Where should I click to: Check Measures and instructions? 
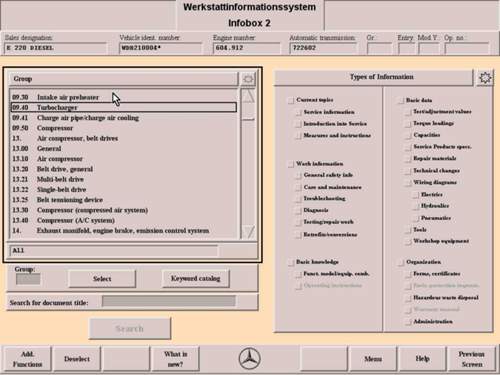298,136
